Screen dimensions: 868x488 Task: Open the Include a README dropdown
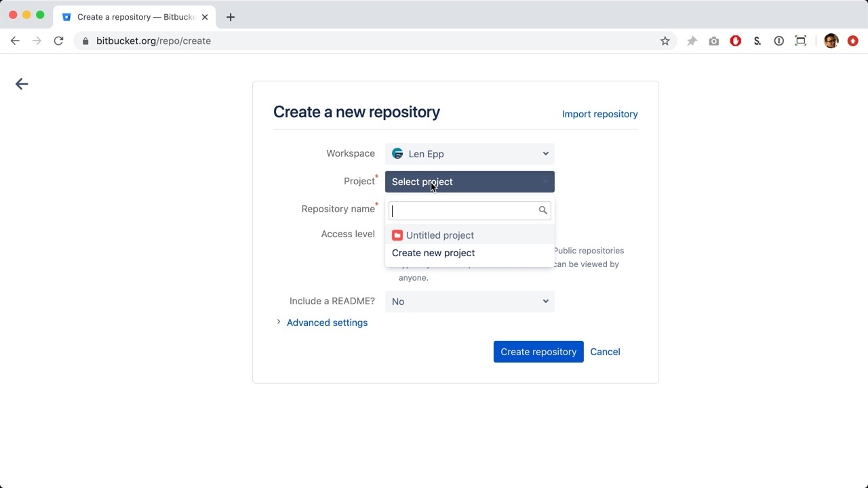click(x=469, y=302)
